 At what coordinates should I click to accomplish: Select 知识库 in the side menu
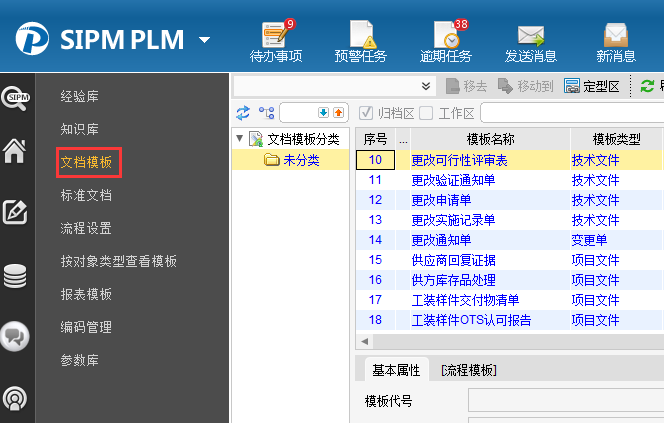(80, 129)
